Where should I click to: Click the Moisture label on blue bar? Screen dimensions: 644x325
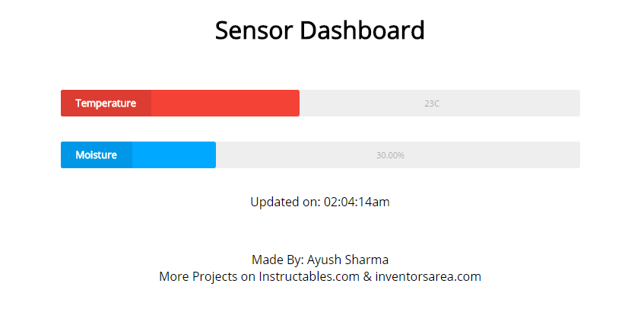(x=96, y=155)
